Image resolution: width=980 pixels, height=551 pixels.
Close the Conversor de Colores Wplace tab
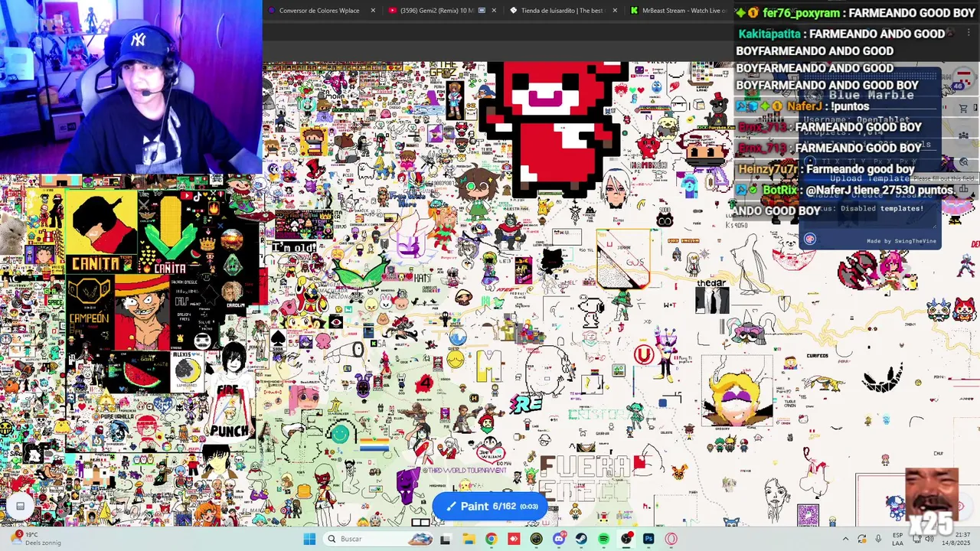tap(373, 11)
